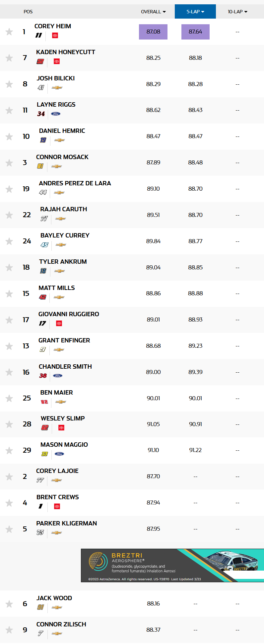Click the number 11 car badge for Corey Heim
This screenshot has height=644, width=264.
click(x=38, y=35)
